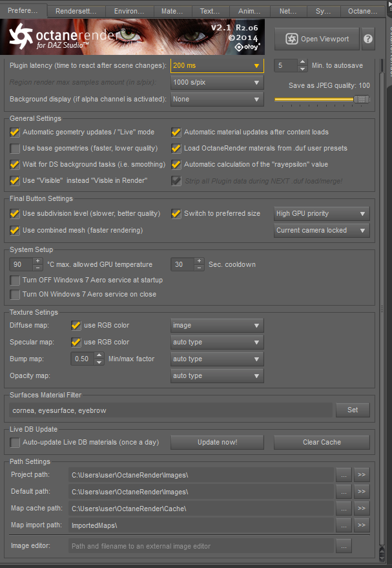The height and width of the screenshot is (568, 392).
Task: Toggle Automatic geometry updates Live mode
Action: 15,132
